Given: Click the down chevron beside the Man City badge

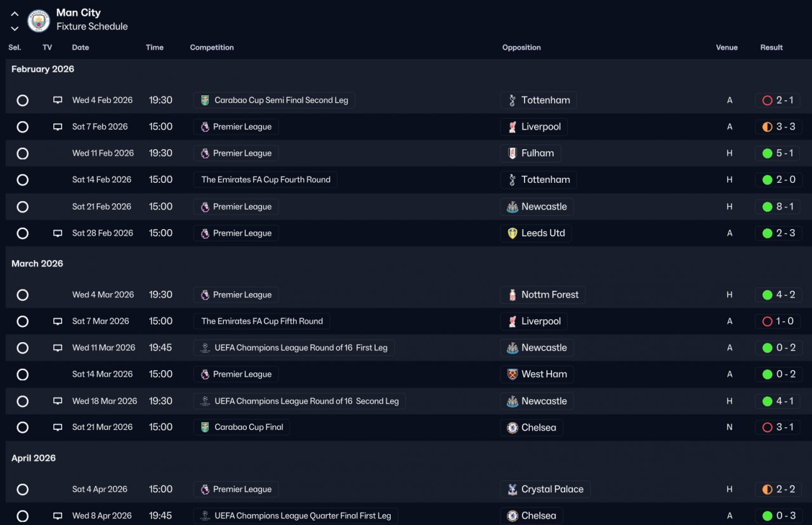Looking at the screenshot, I should click(x=15, y=29).
